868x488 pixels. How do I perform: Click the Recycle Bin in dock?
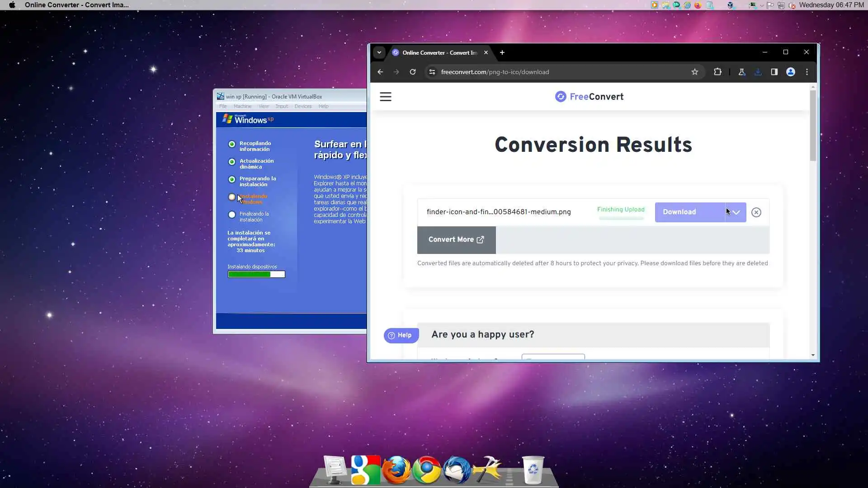click(x=533, y=470)
